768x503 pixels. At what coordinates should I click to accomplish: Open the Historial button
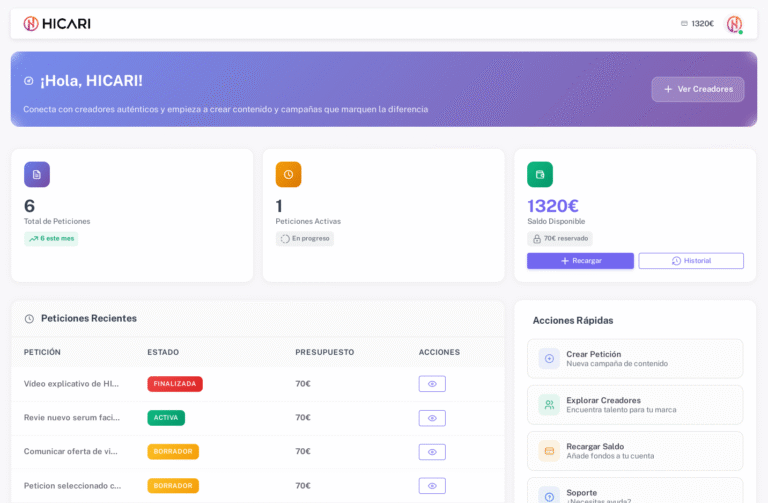click(x=691, y=261)
